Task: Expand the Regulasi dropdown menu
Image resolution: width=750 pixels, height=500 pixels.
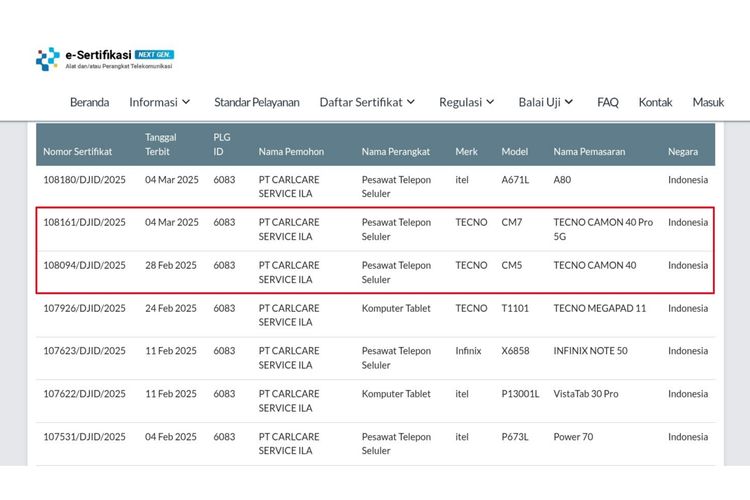Action: pos(467,102)
